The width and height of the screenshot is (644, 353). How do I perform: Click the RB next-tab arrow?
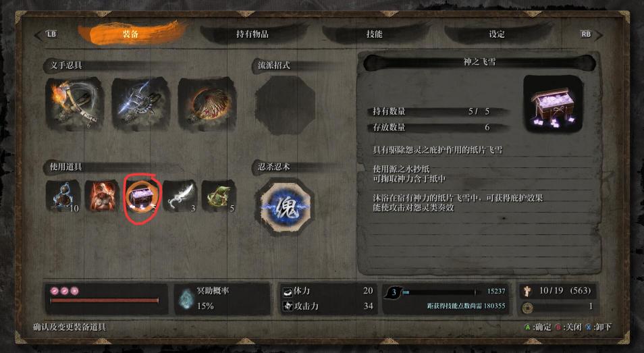pyautogui.click(x=591, y=34)
